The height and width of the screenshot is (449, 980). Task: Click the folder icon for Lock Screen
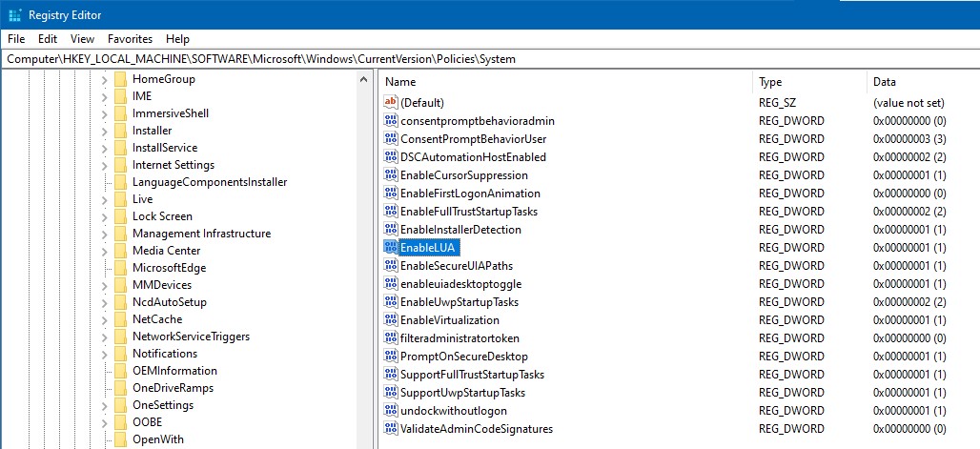120,216
